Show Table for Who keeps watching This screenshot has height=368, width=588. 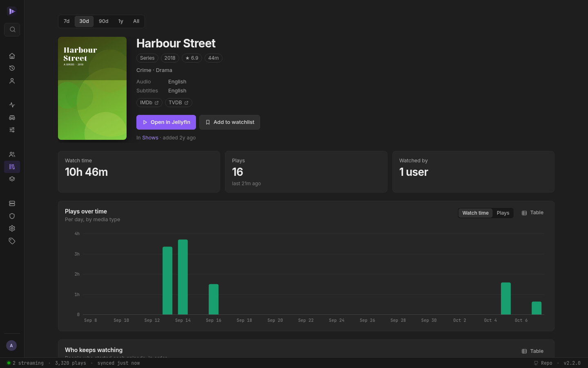point(532,351)
